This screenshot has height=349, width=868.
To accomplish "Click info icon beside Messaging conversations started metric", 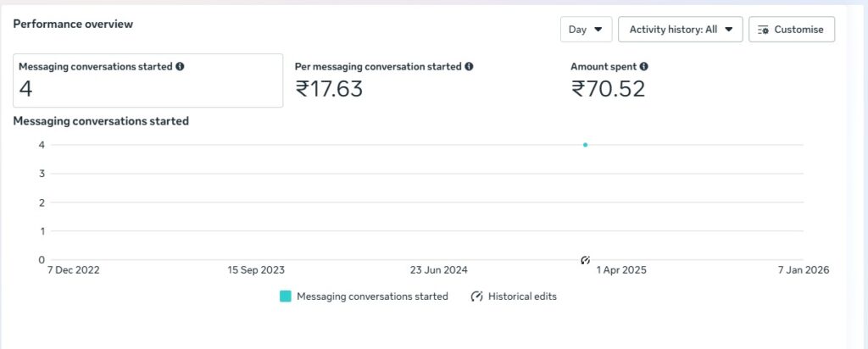I will coord(180,66).
